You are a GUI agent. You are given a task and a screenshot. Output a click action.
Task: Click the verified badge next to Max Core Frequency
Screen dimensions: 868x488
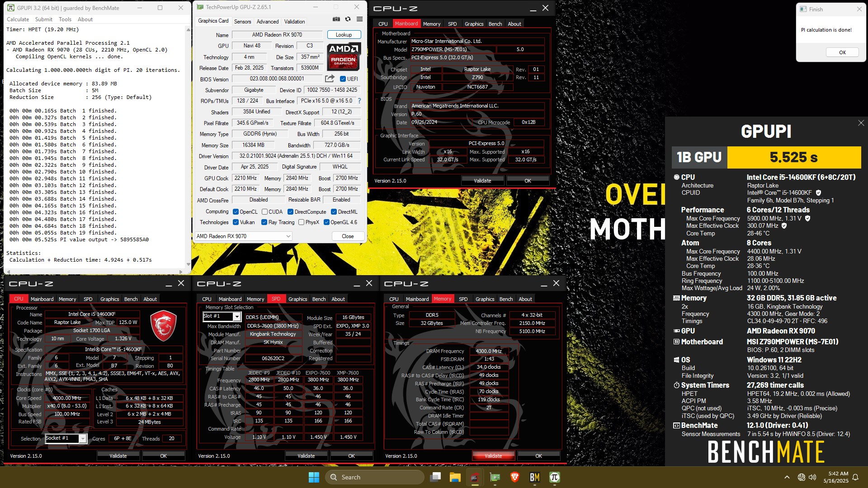pos(807,218)
